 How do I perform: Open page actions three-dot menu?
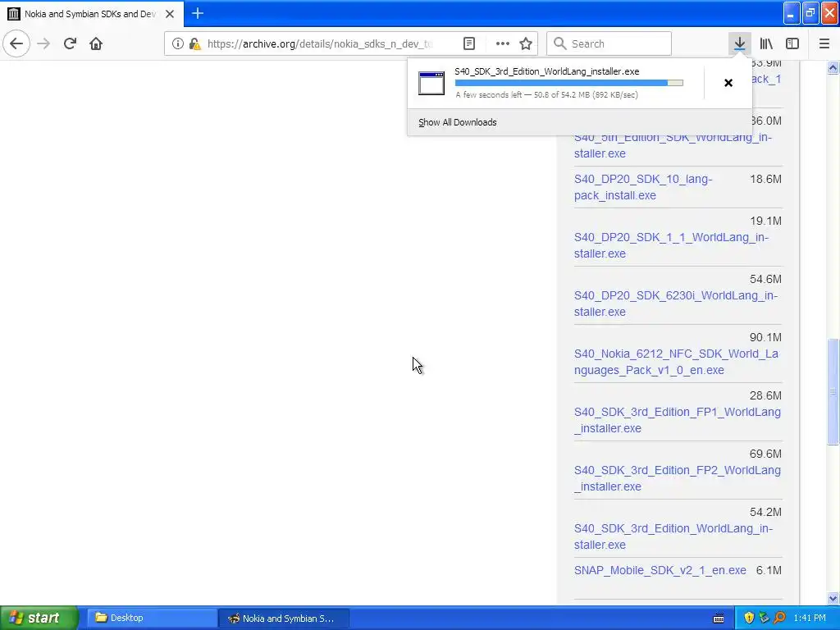(x=503, y=43)
